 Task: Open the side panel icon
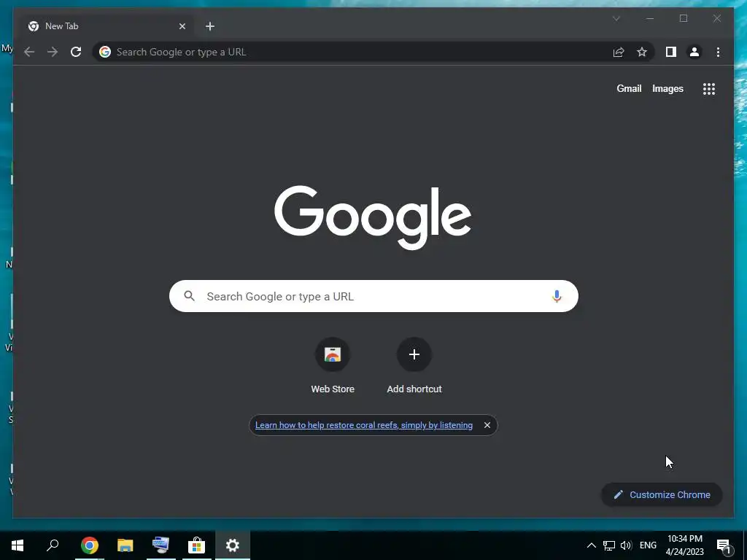(x=671, y=52)
